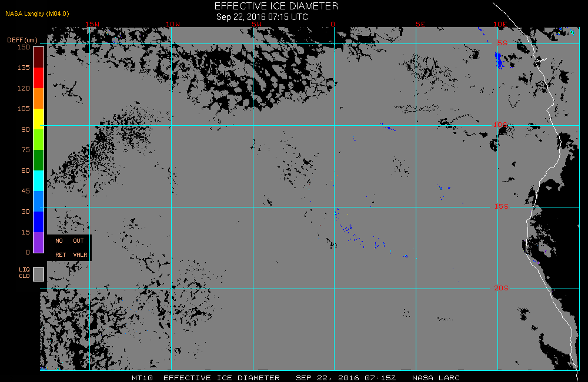Click the 60 scale value
Viewport: 588px width, 382px height.
[25, 170]
